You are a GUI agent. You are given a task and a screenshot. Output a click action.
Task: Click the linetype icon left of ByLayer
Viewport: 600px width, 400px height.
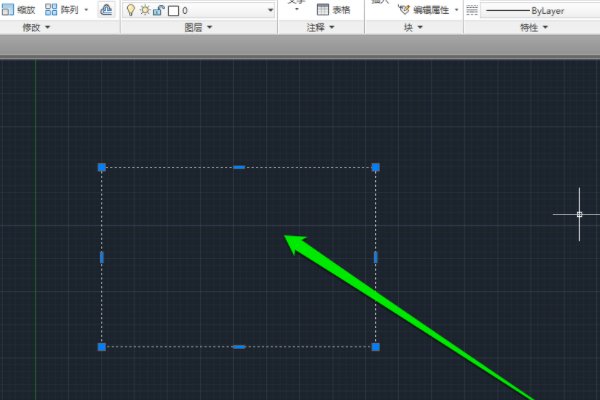[472, 9]
